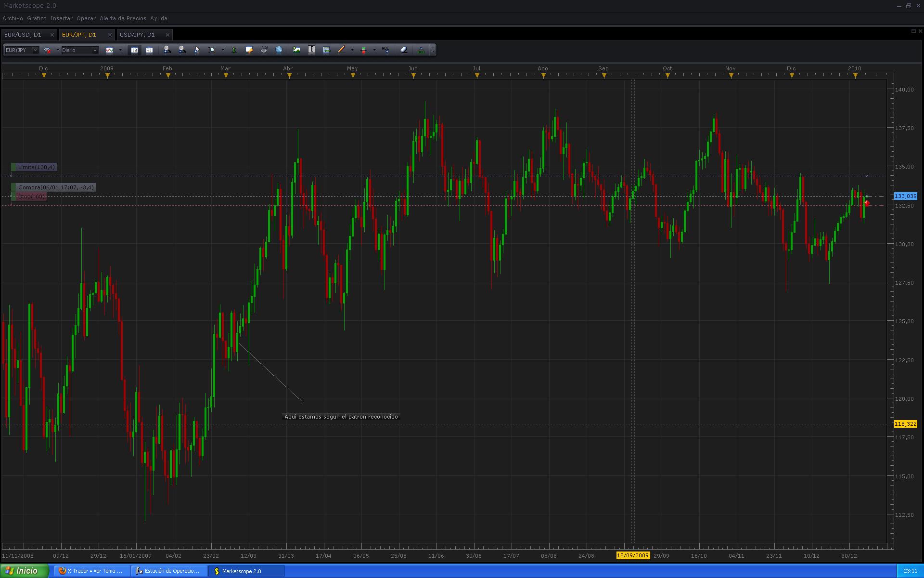Viewport: 924px width, 578px height.
Task: Click the eraser tool icon
Action: pyautogui.click(x=404, y=50)
